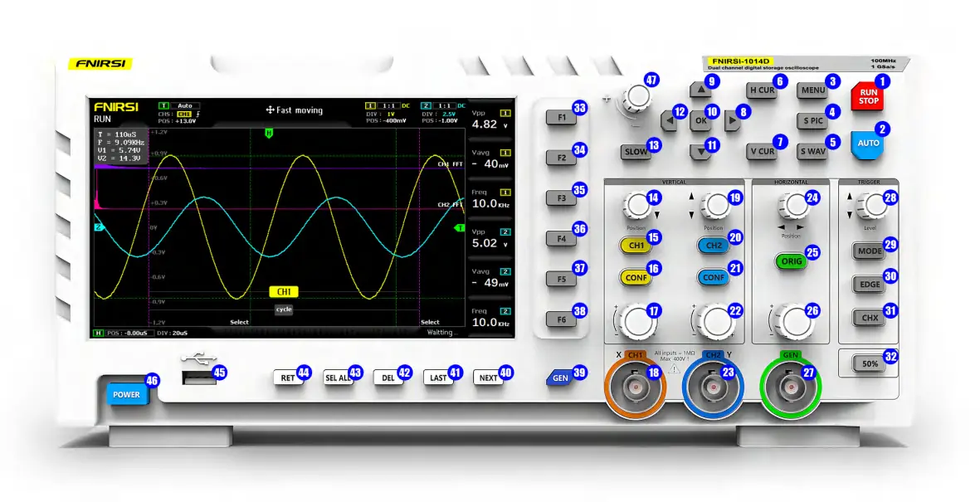
Task: Click the front USB port
Action: (199, 378)
